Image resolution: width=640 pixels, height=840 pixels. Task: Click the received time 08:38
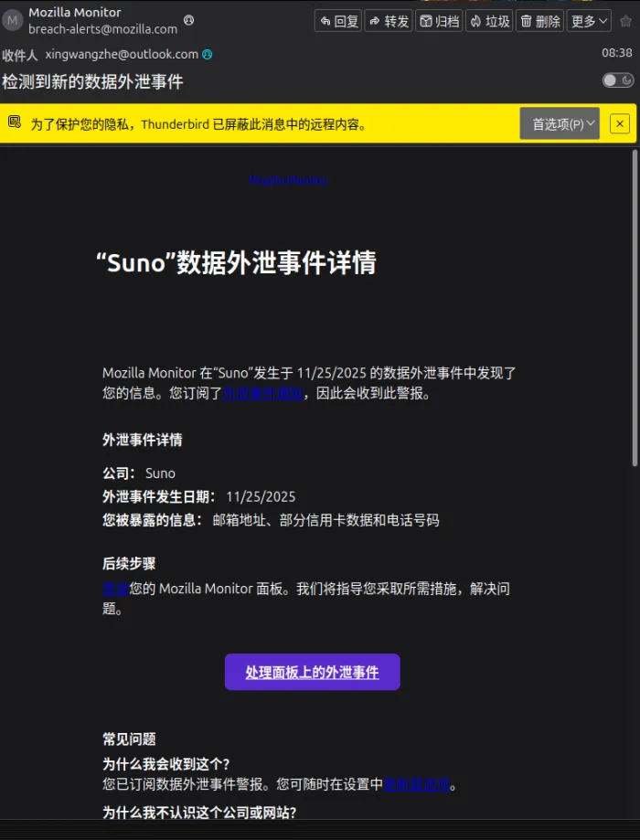click(617, 52)
